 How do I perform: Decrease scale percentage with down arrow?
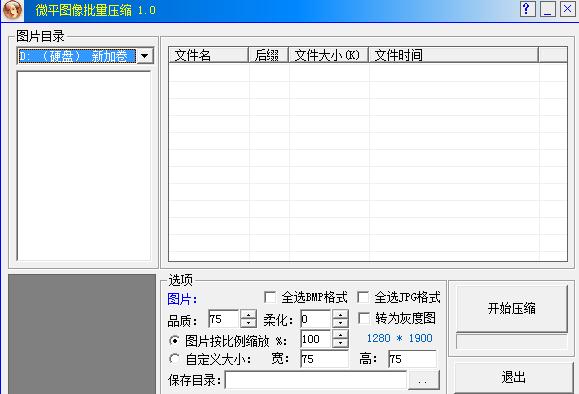pyautogui.click(x=340, y=343)
